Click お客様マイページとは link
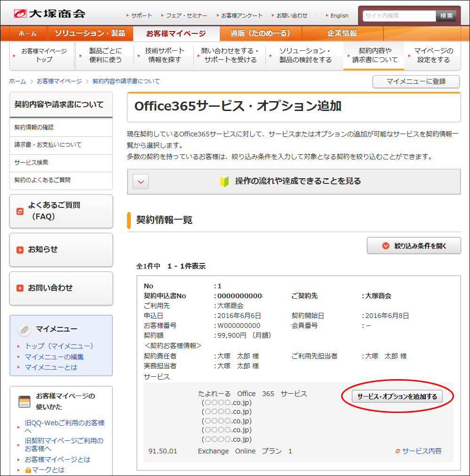The image size is (470, 476). point(57,460)
